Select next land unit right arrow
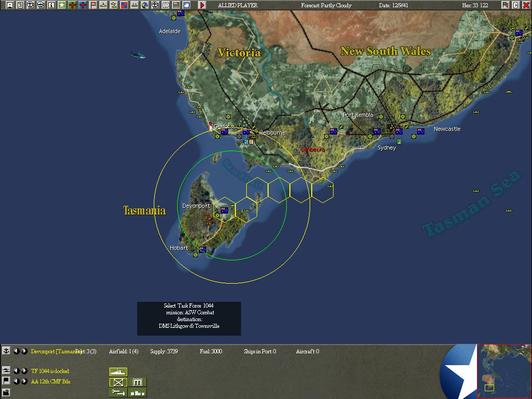The image size is (532, 399). (x=24, y=381)
